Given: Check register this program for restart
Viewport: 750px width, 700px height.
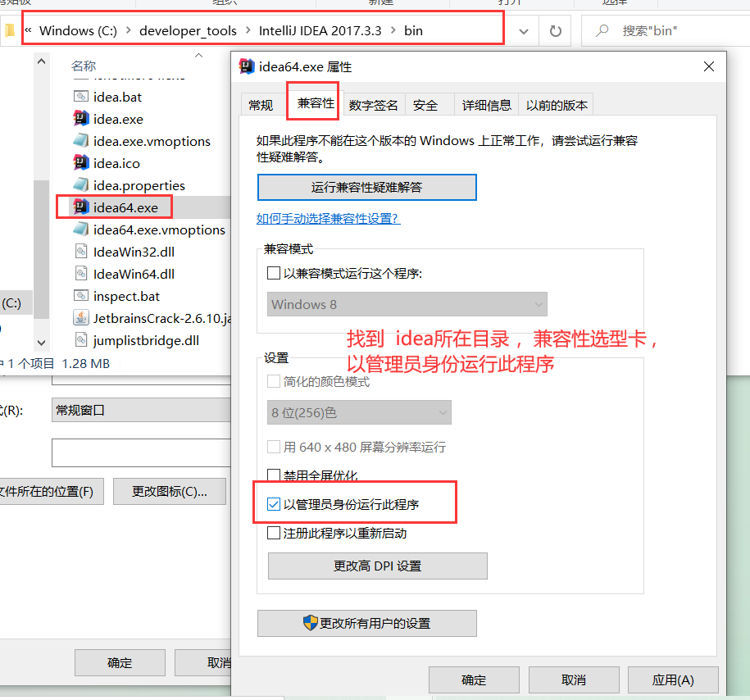Looking at the screenshot, I should [x=274, y=533].
